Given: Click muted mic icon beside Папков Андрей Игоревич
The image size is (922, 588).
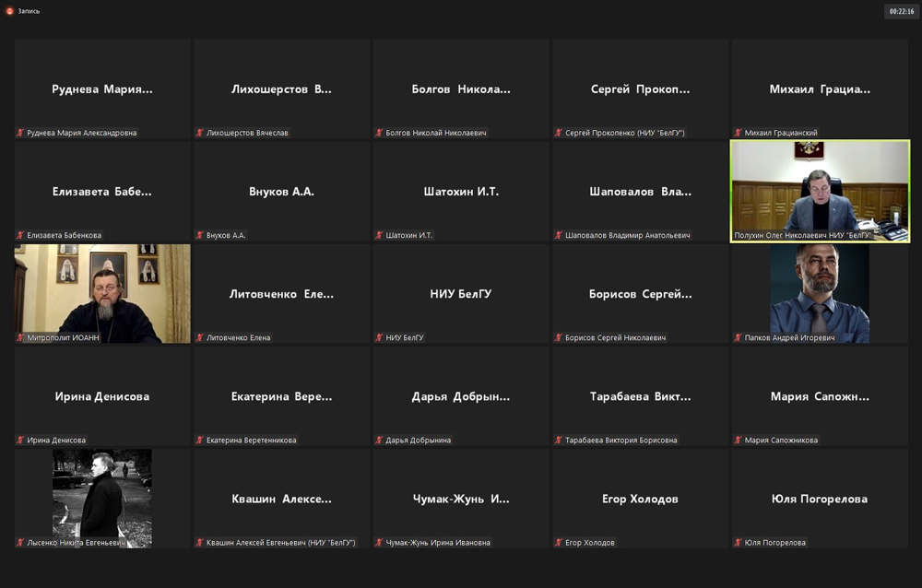Looking at the screenshot, I should [x=738, y=337].
